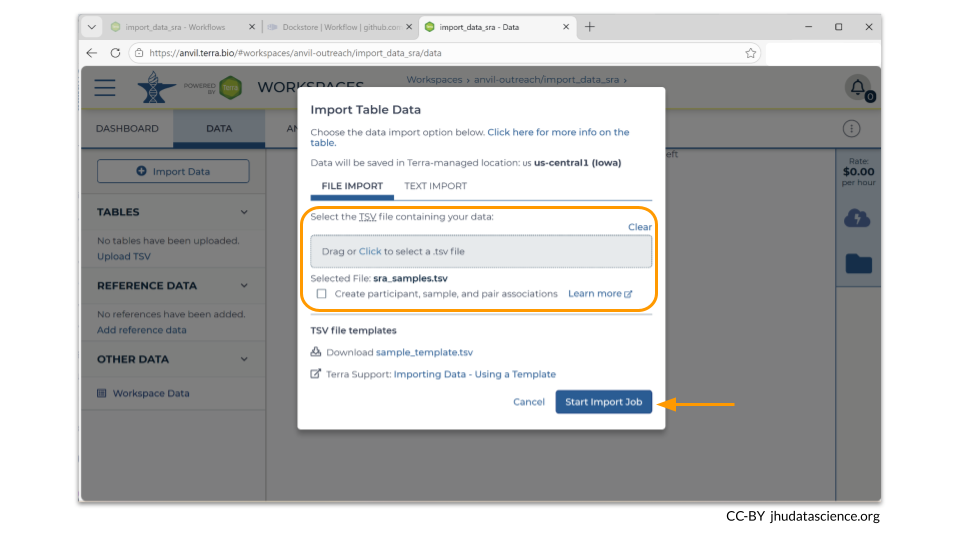The image size is (960, 540).
Task: Open the Upload TSV link
Action: tap(124, 256)
